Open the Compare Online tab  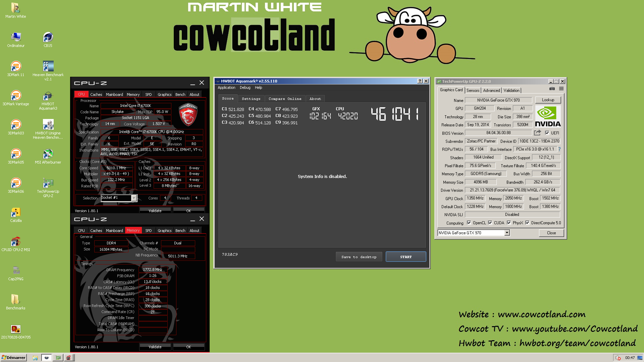285,99
